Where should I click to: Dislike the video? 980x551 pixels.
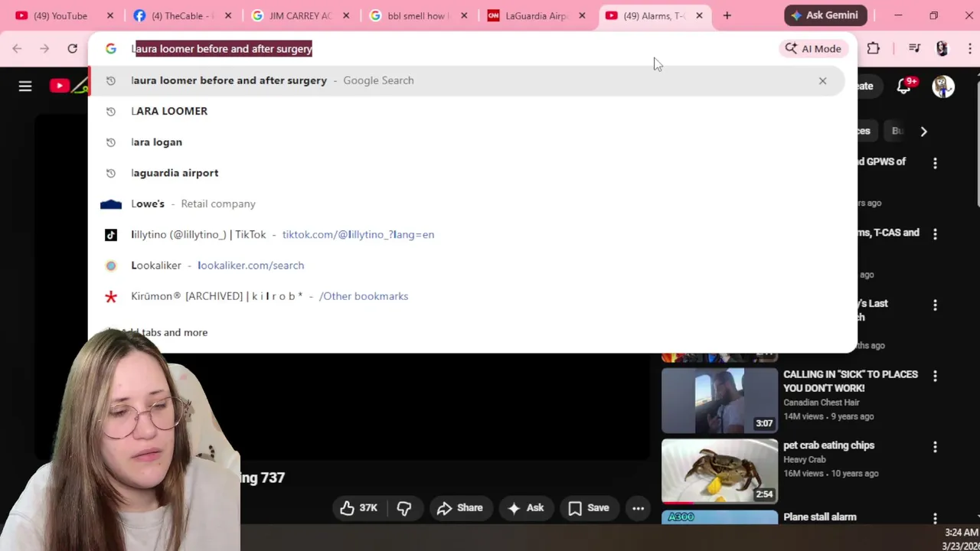point(404,508)
